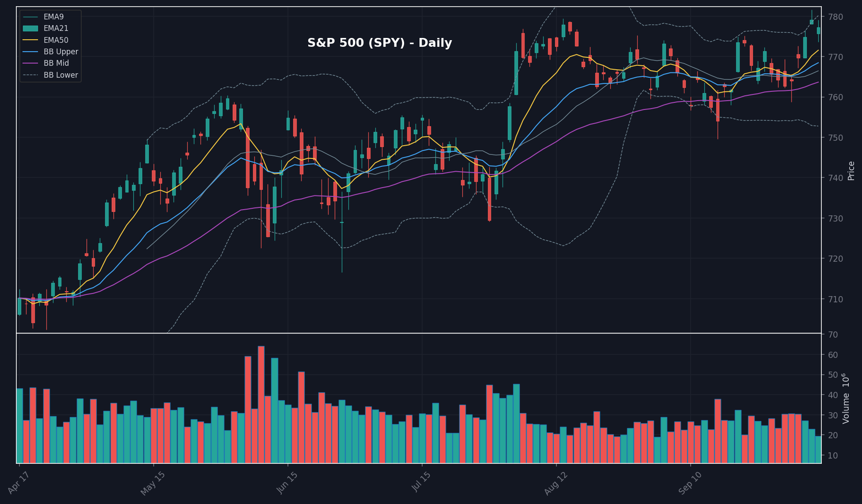The width and height of the screenshot is (862, 504).
Task: Click the BB Mid legend label
Action: [56, 63]
